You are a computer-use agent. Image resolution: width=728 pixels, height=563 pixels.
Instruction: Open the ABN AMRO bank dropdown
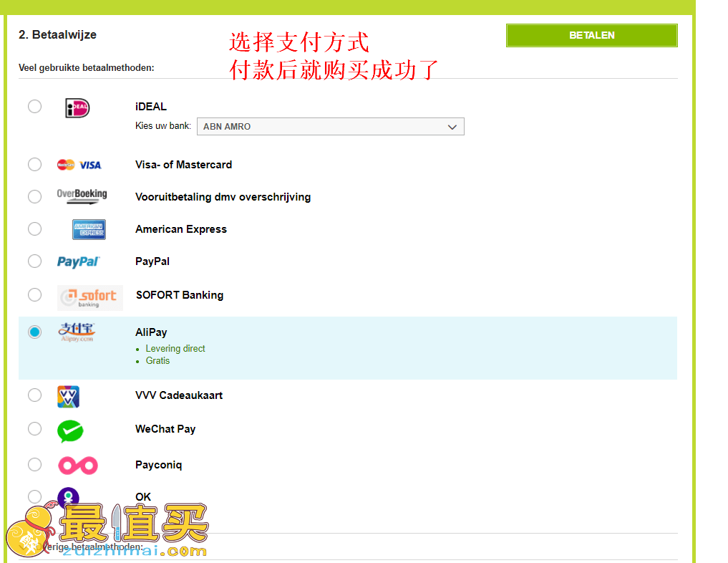click(x=331, y=126)
